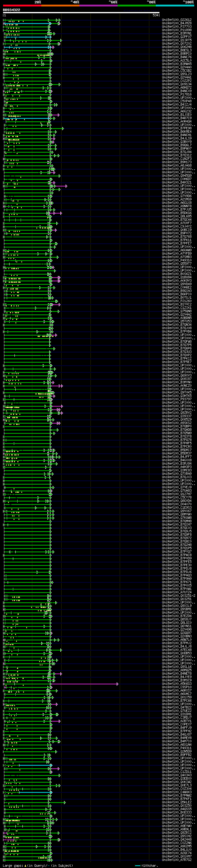Select the UniRef100_Q07202 label
This screenshot has width=197, height=868.
(177, 43)
